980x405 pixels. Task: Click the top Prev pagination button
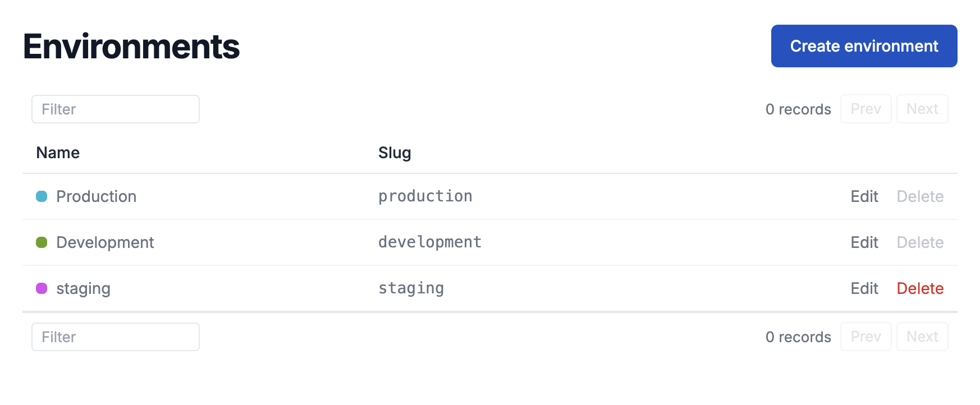coord(865,109)
